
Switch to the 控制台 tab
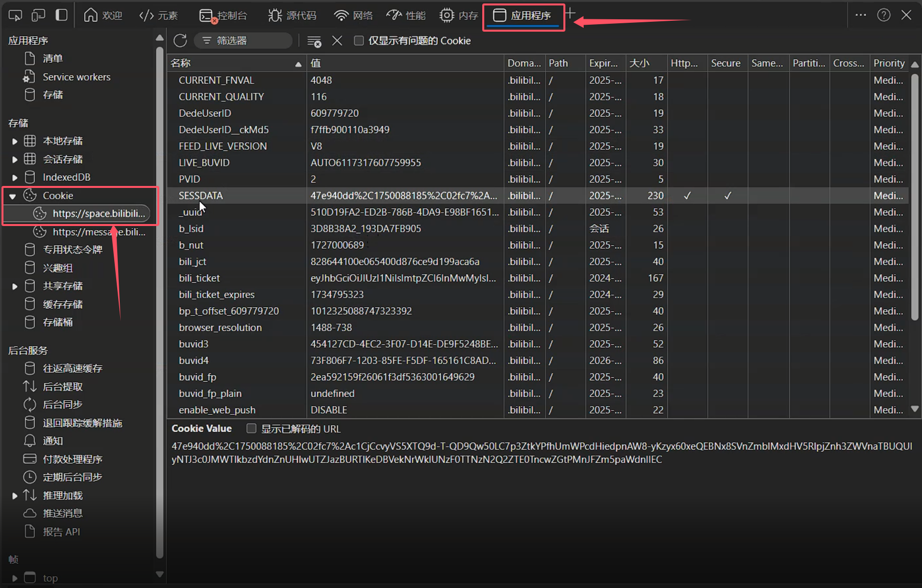pyautogui.click(x=223, y=15)
